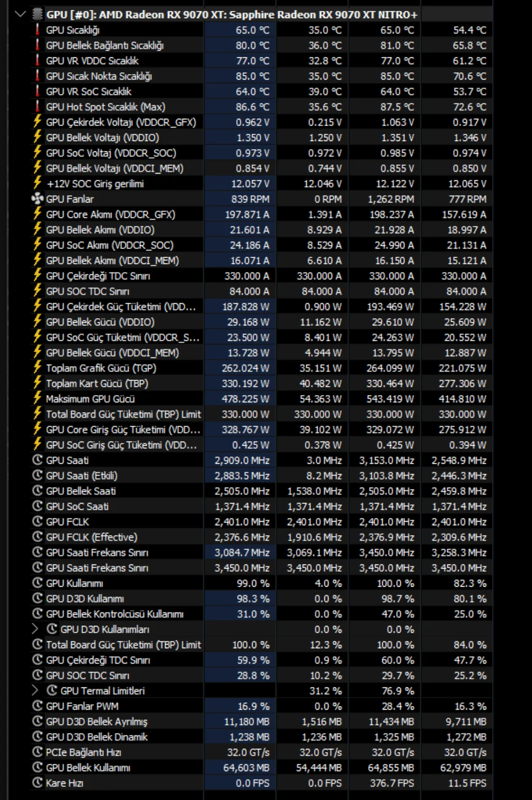Select the GPU D3D Bellek Dinamik row label
532x800 pixels.
pos(97,737)
